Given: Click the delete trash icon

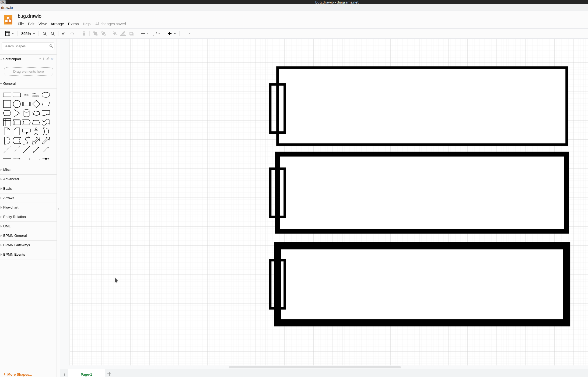Looking at the screenshot, I should pyautogui.click(x=84, y=34).
